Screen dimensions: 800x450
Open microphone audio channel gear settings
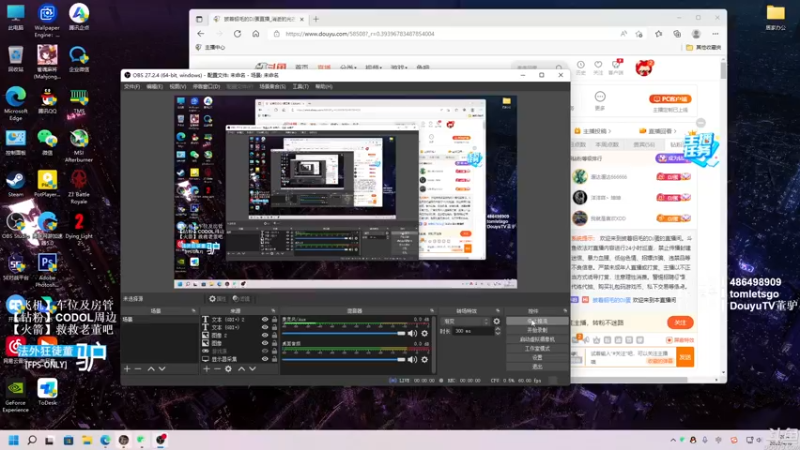424,333
